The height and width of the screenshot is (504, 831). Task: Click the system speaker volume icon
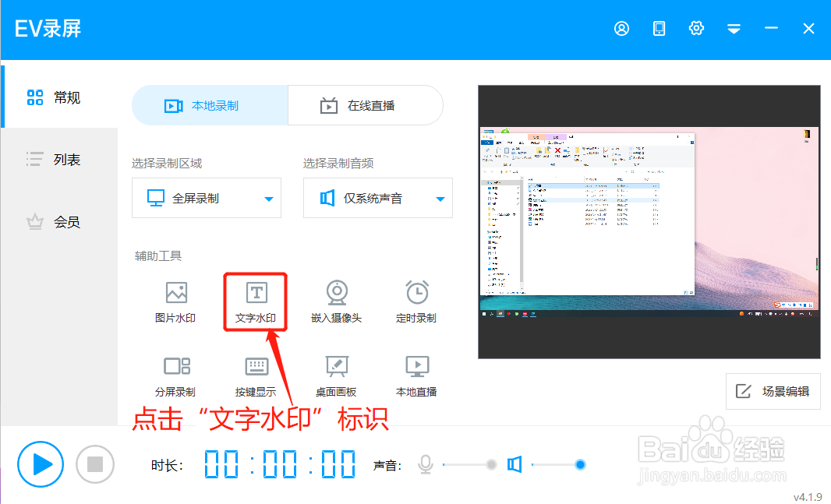(x=515, y=464)
